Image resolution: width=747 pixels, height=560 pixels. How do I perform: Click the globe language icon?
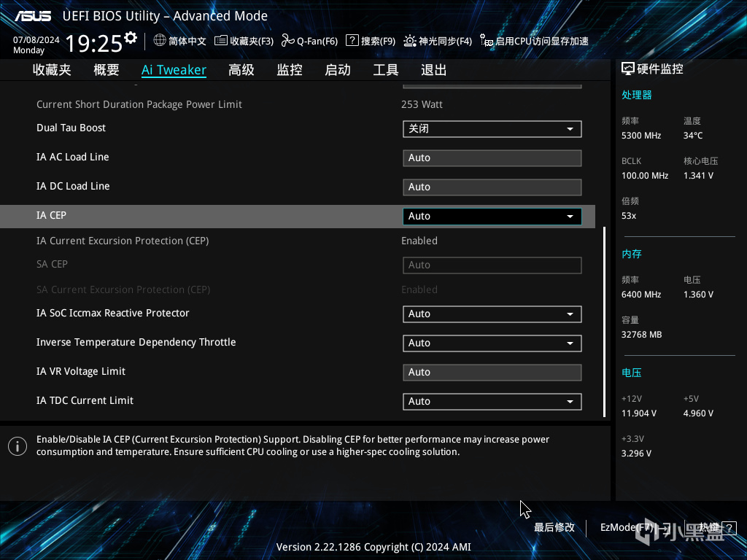point(160,41)
